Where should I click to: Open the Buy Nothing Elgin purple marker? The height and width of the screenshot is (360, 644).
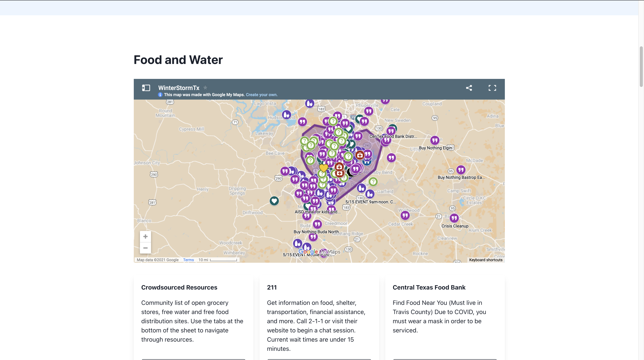[435, 140]
